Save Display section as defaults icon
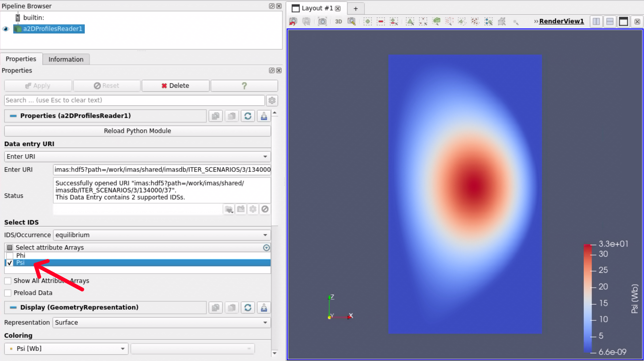 click(x=264, y=308)
